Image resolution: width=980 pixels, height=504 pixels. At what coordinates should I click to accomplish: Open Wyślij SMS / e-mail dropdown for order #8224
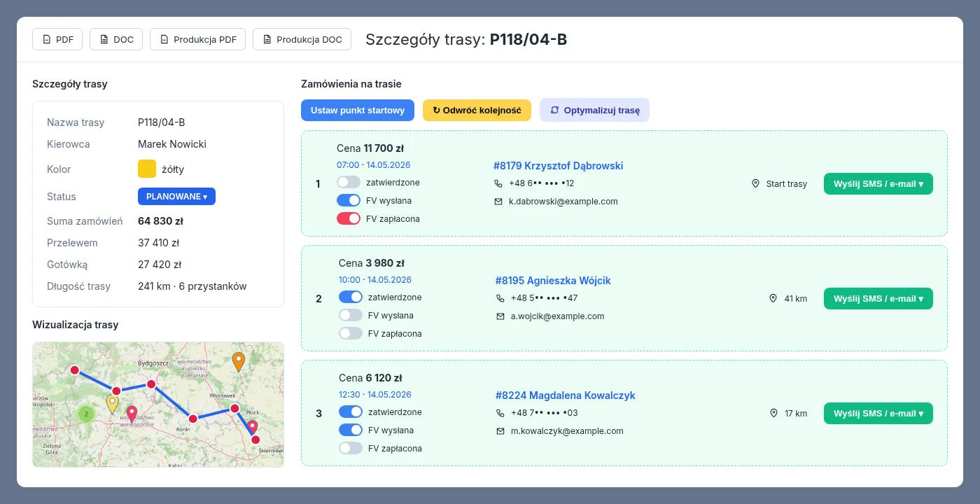[x=878, y=413]
